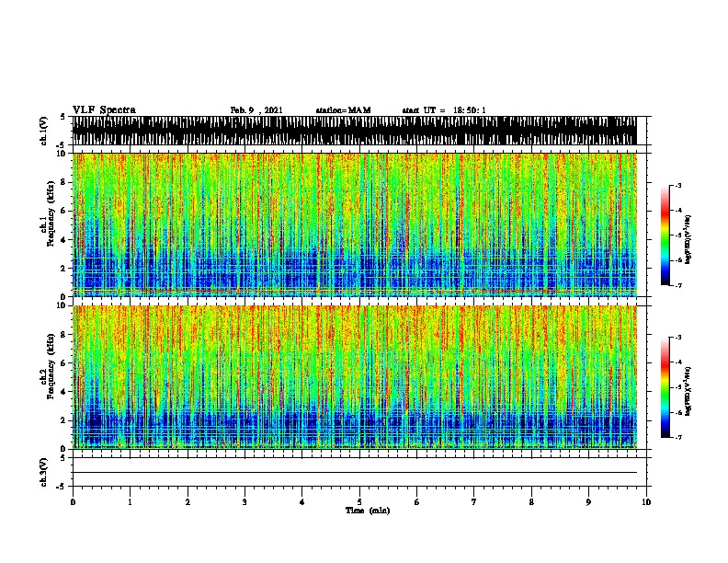Click the "VLF Spectra" title text
The width and height of the screenshot is (728, 563).
[104, 110]
